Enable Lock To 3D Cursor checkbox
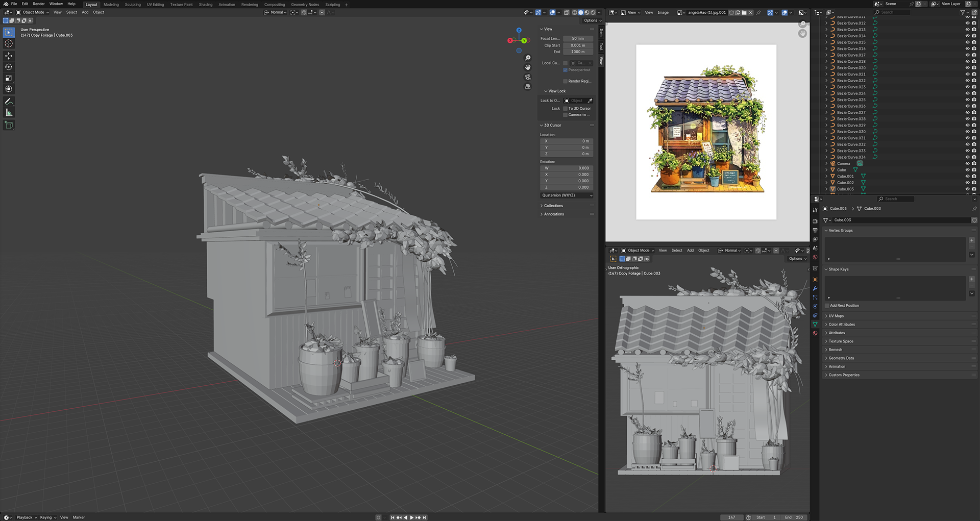The image size is (980, 521). 565,108
